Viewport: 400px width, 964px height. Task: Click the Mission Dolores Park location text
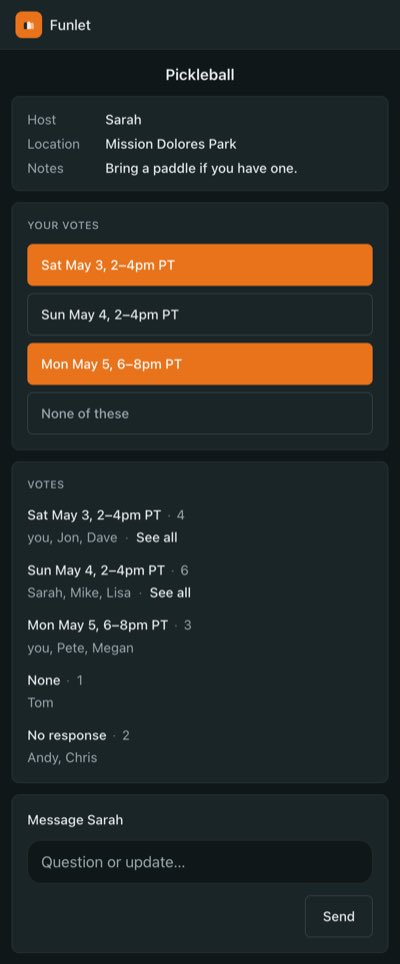171,144
